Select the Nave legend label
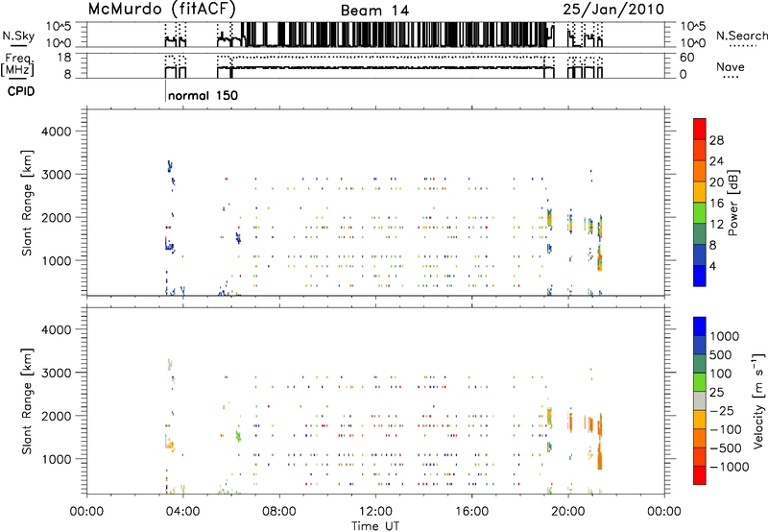 point(731,66)
